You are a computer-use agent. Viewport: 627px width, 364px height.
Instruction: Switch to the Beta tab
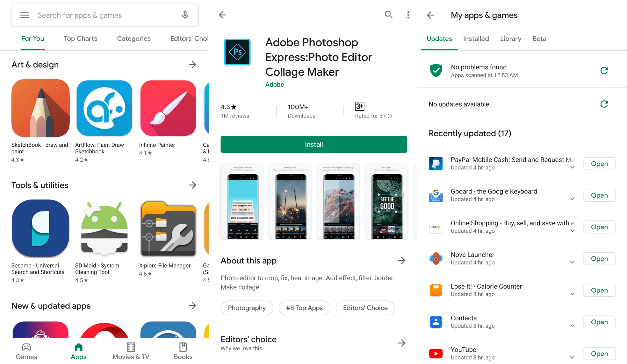[539, 38]
